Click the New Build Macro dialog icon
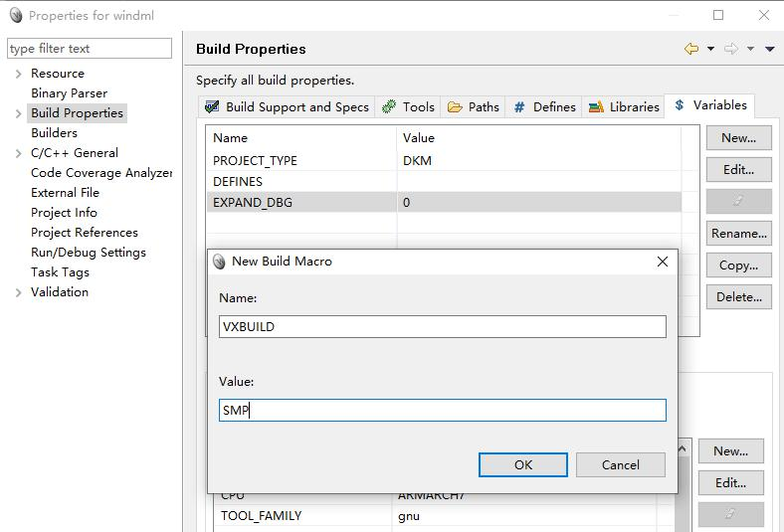The image size is (784, 532). click(x=219, y=262)
